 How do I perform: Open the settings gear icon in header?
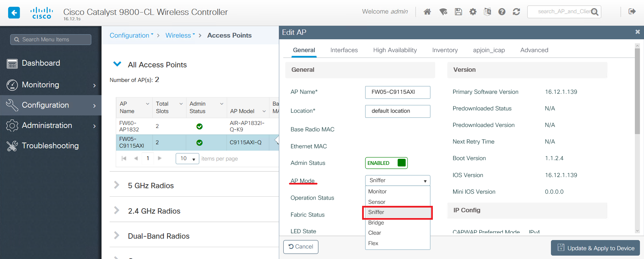click(x=473, y=12)
